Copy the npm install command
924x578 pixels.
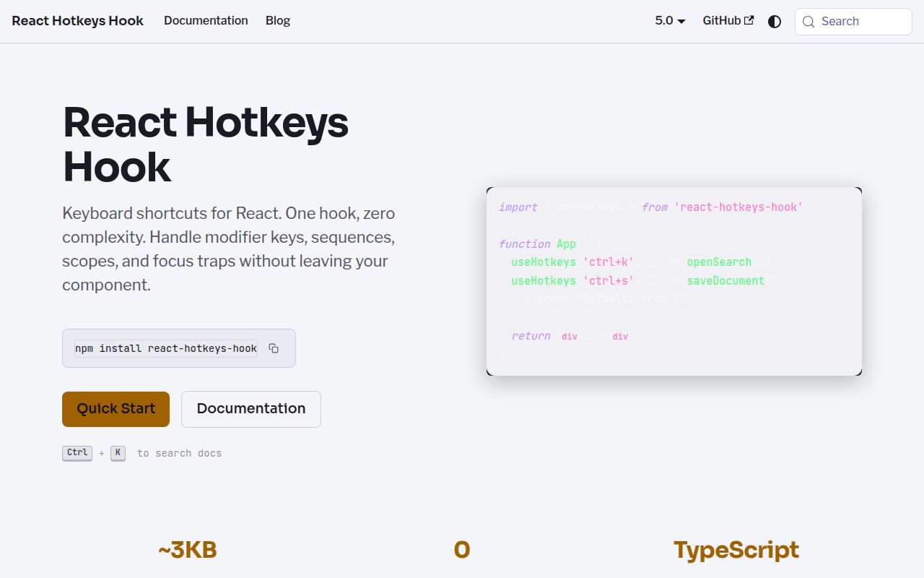[274, 348]
